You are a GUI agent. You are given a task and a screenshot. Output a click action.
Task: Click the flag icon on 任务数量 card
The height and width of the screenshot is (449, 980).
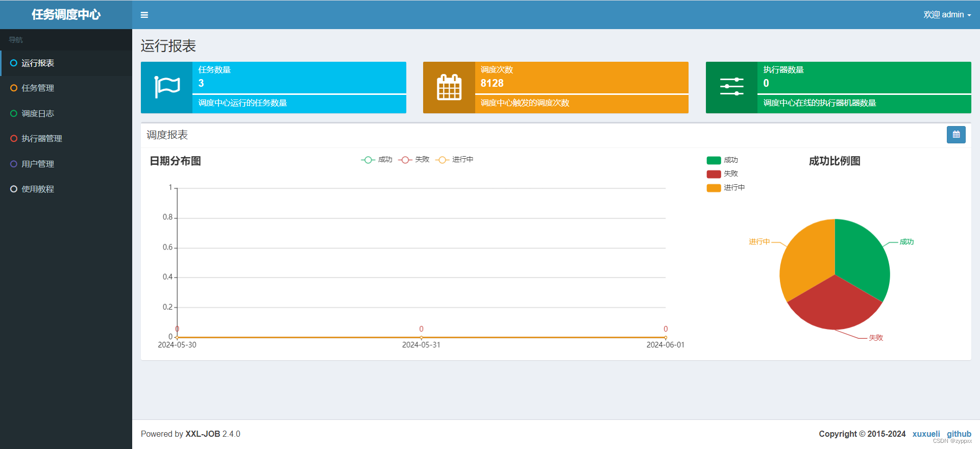click(167, 87)
